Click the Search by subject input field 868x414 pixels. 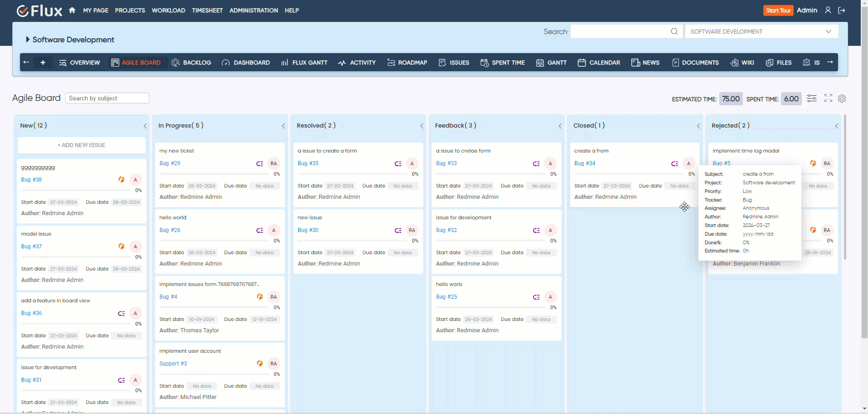[x=107, y=98]
